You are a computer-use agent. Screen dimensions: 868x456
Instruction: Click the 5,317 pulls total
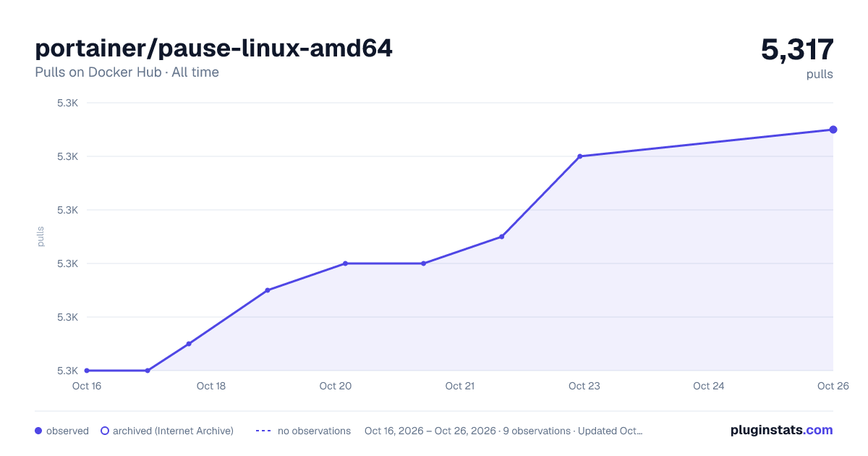click(797, 50)
